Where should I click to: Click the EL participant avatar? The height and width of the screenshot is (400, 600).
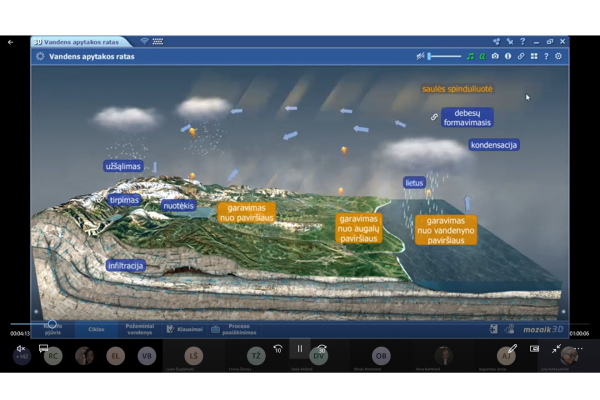tap(115, 356)
